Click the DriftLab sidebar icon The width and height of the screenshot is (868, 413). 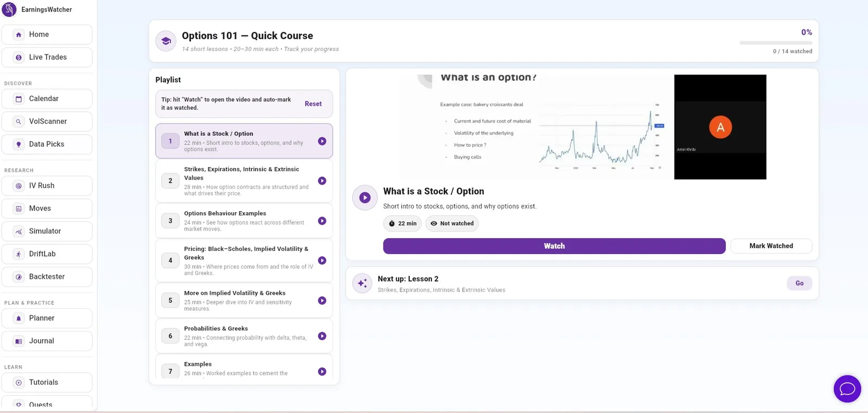(19, 254)
